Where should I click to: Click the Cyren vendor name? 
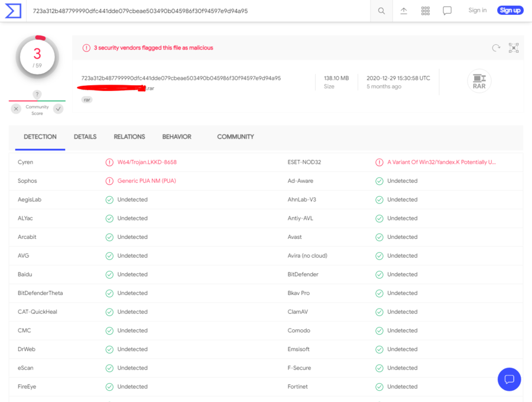click(x=25, y=162)
